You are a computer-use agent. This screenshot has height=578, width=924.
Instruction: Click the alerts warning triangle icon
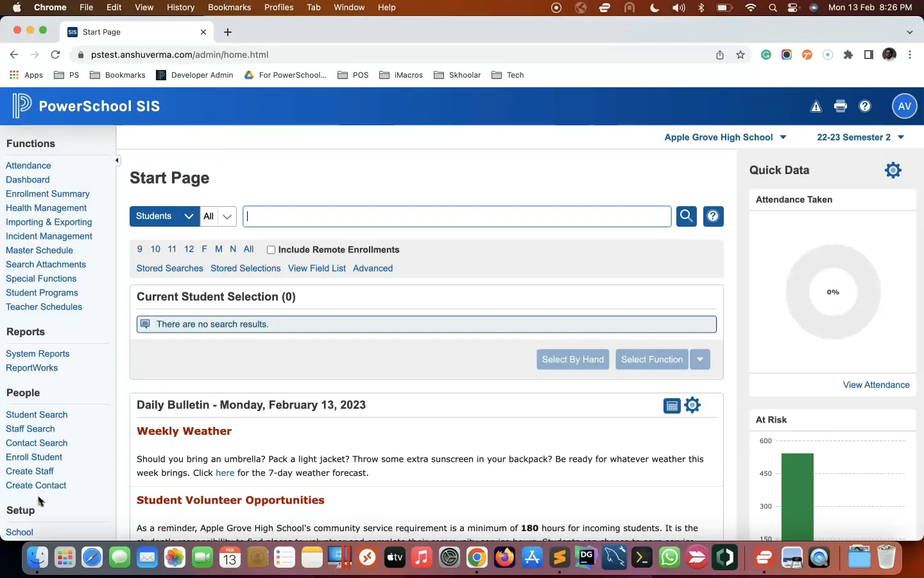pos(816,107)
